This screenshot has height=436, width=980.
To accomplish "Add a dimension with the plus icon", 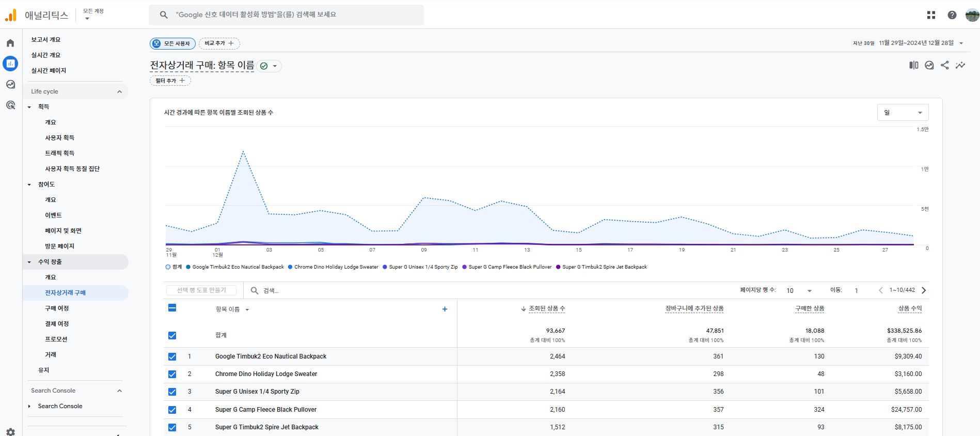I will (445, 309).
